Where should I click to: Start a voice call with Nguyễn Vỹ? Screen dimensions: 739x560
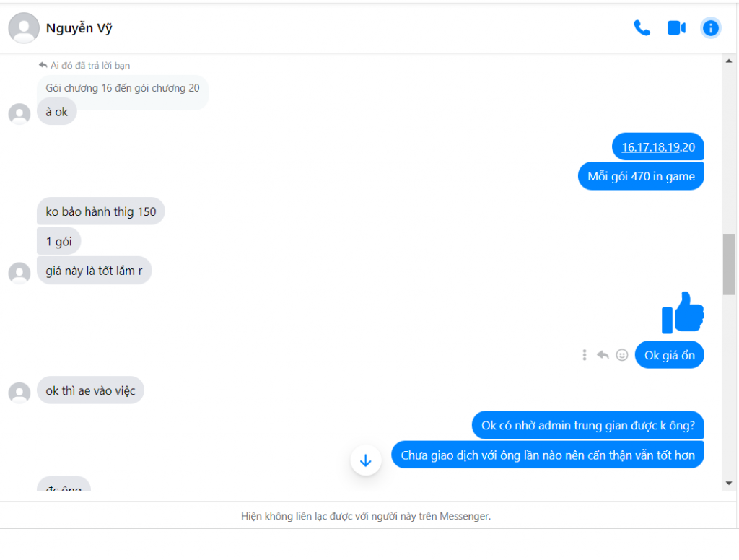pos(642,28)
